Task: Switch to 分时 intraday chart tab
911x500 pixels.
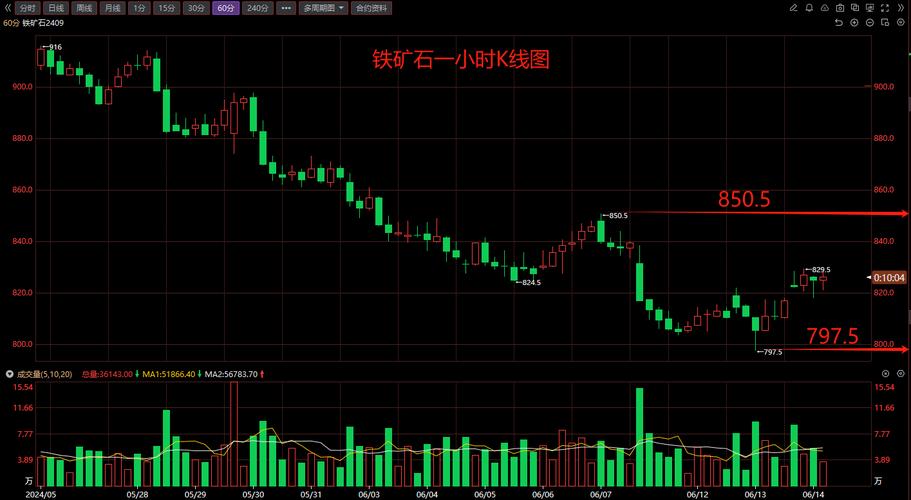Action: click(27, 8)
